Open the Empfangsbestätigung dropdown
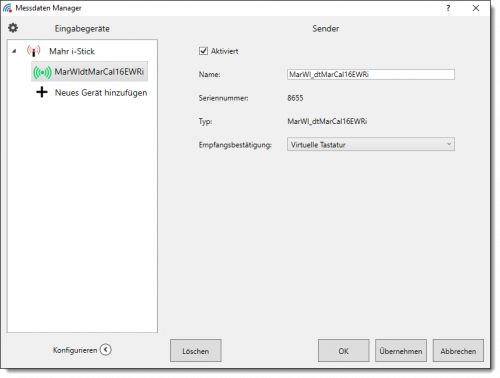The image size is (500, 378). pos(371,144)
